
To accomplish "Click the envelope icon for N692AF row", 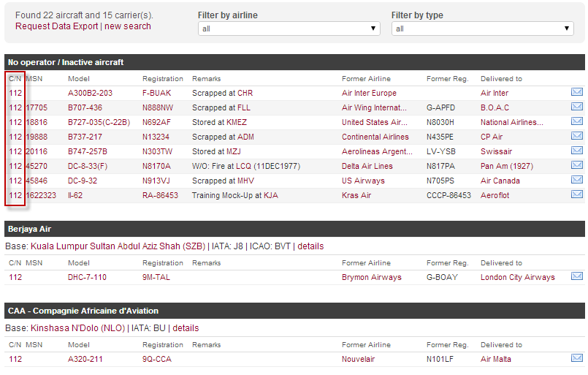I will pyautogui.click(x=576, y=121).
